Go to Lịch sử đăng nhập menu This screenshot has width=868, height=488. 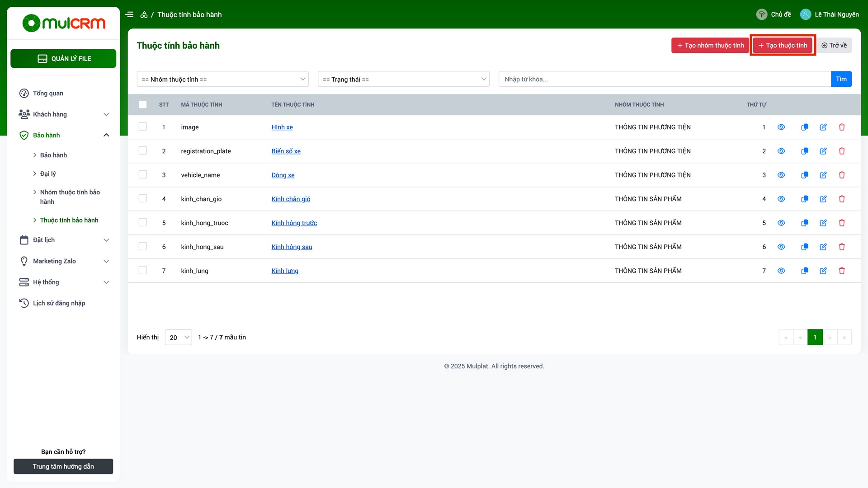(x=59, y=303)
